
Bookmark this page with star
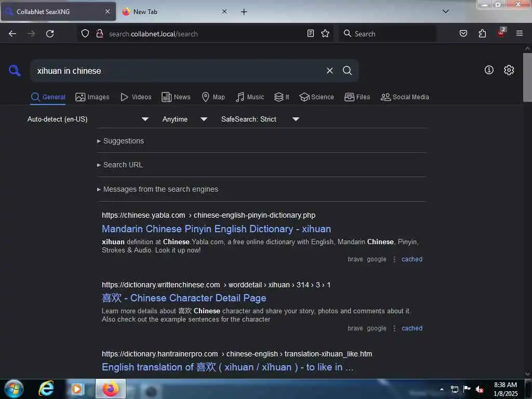(x=325, y=33)
